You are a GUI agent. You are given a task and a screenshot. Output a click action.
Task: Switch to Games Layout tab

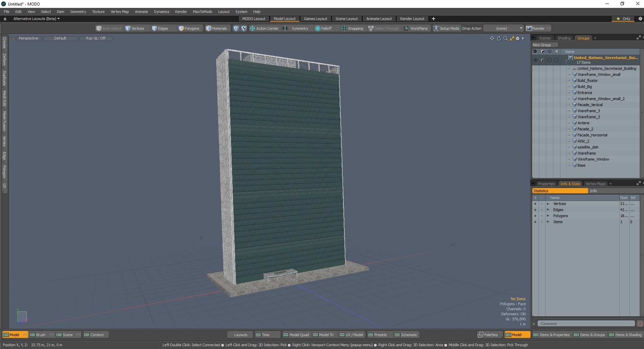(315, 19)
